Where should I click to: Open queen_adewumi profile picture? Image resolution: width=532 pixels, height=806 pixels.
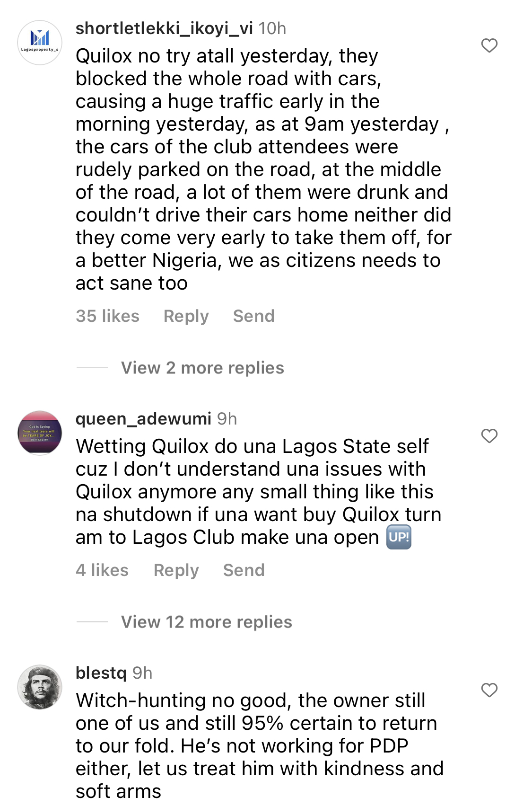[x=40, y=433]
